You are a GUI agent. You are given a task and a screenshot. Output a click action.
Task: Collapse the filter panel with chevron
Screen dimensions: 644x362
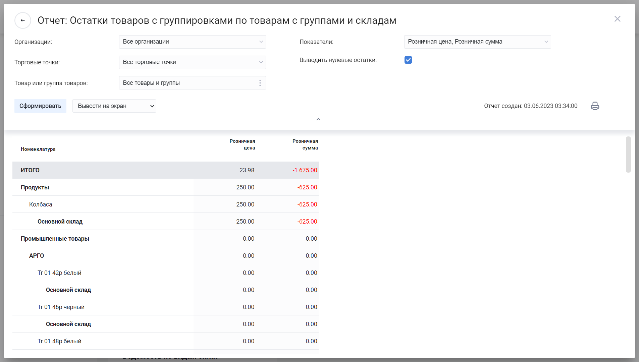point(318,119)
